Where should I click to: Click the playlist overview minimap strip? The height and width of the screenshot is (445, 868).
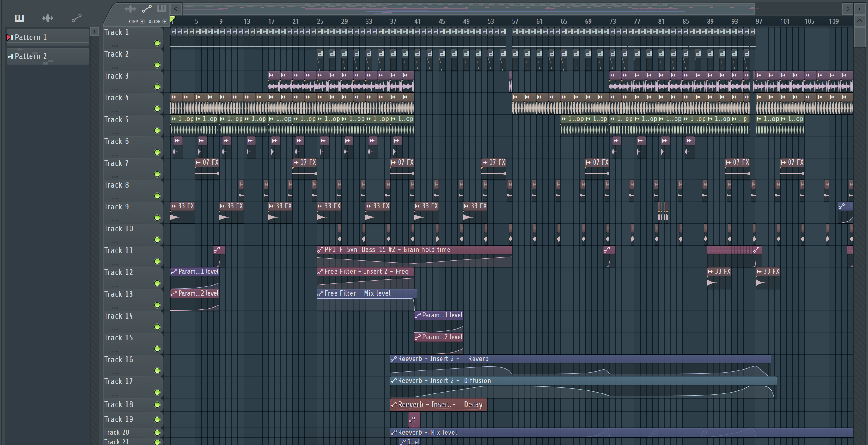pos(468,9)
